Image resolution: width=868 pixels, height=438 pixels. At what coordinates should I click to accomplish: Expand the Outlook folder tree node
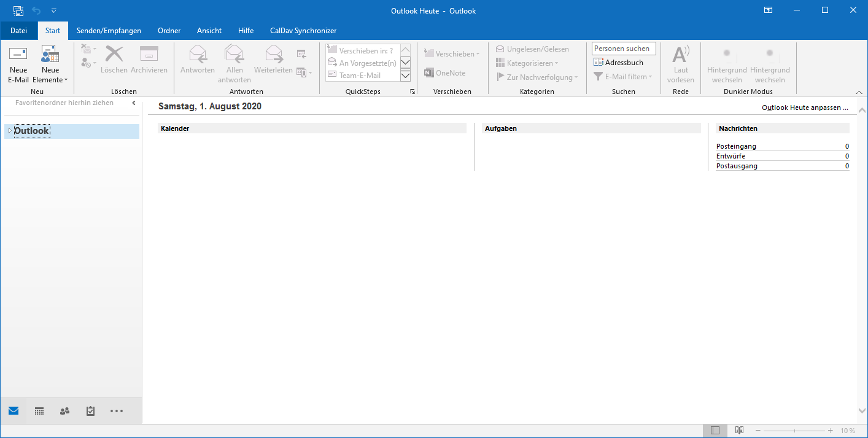[x=9, y=131]
